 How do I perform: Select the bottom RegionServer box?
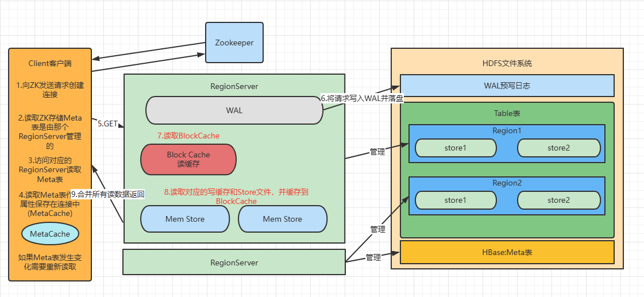(x=234, y=262)
